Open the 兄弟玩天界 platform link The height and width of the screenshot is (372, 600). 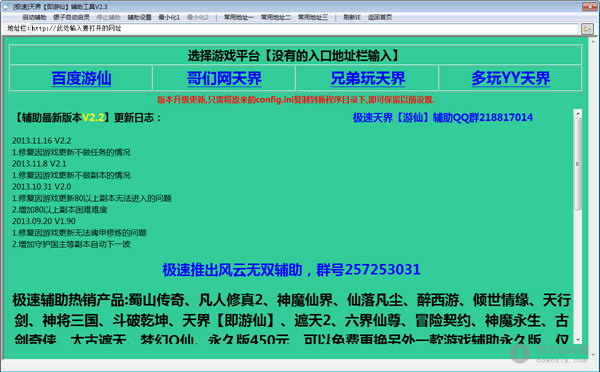pyautogui.click(x=367, y=78)
